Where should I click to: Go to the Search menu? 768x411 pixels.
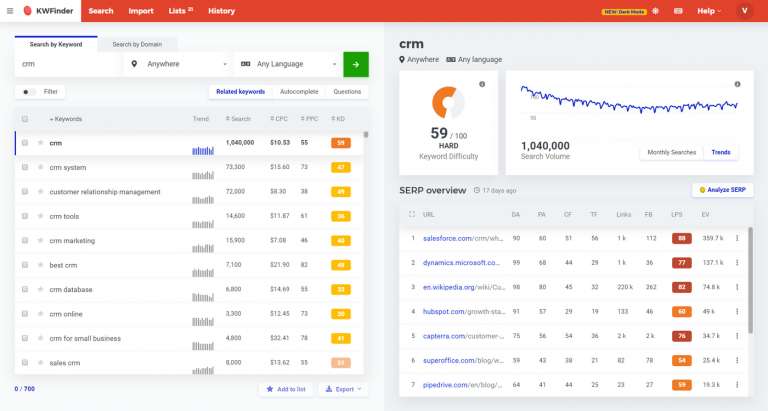pos(101,11)
